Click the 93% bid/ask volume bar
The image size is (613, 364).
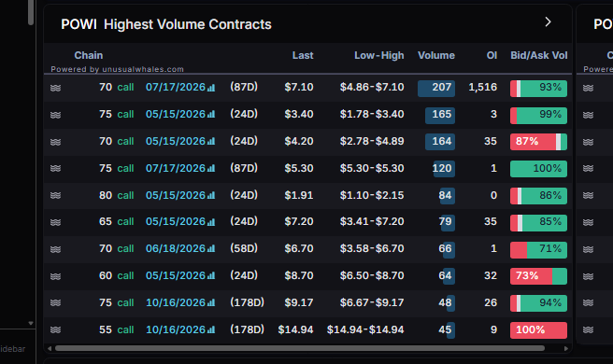point(538,89)
